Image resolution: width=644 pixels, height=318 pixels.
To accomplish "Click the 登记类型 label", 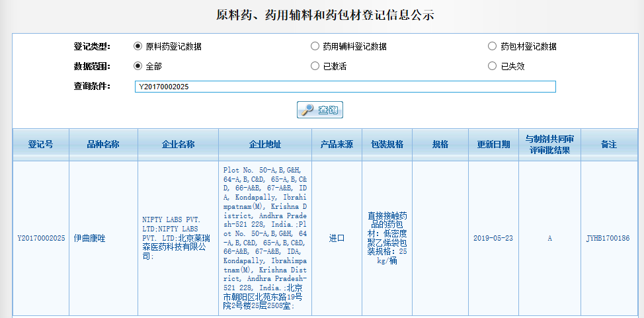I will 92,46.
